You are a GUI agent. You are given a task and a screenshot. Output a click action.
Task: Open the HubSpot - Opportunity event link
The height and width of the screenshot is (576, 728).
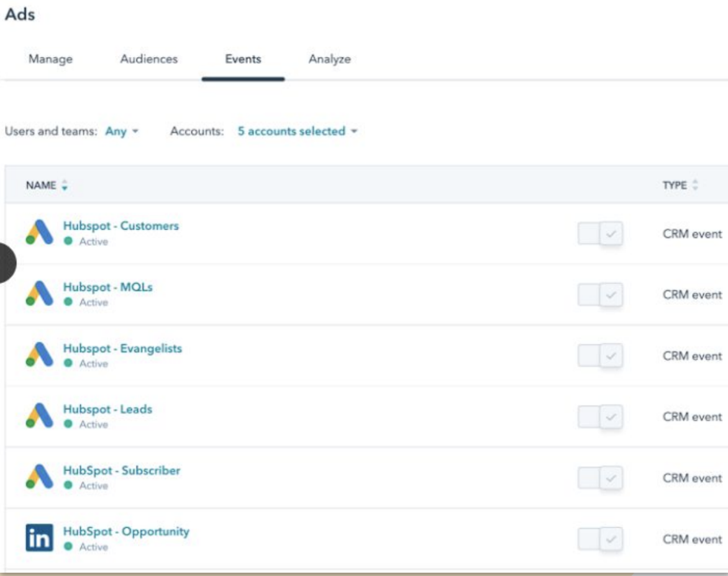pos(126,531)
